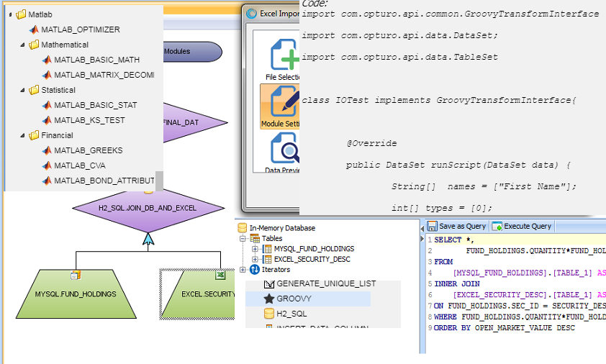
Task: Click the Excel Import window icon
Action: pyautogui.click(x=252, y=14)
